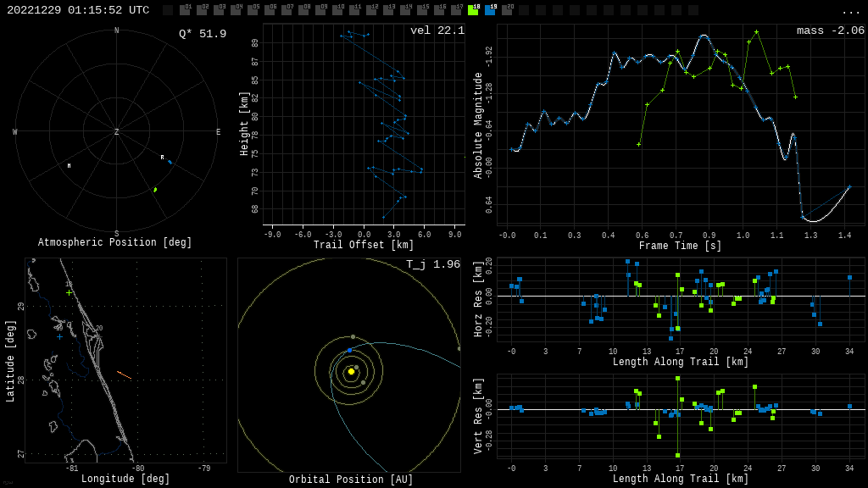This screenshot has width=868, height=488.
Task: Toggle the gray station 10 box
Action: coord(337,10)
